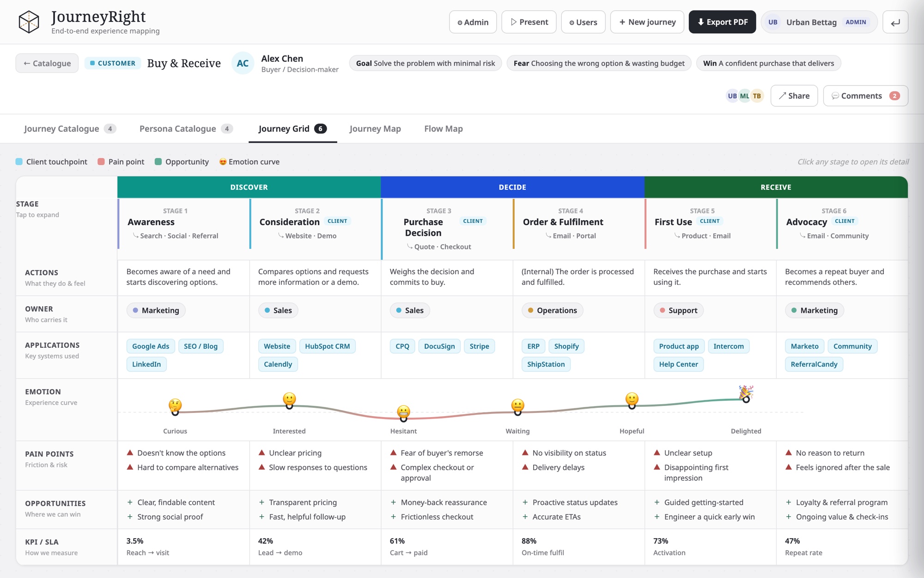Select the Interested emoji on emotion curve
Viewport: 924px width, 578px height.
click(289, 399)
